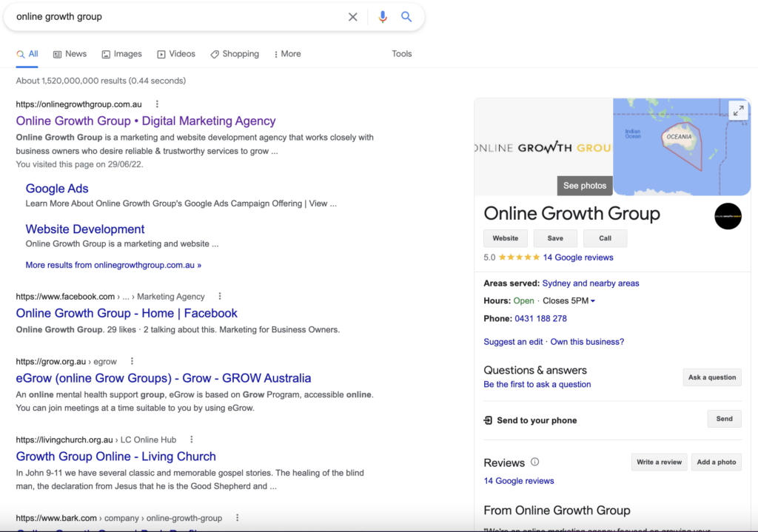The height and width of the screenshot is (532, 758).
Task: Open three-dot menu for bark.com result
Action: point(238,517)
